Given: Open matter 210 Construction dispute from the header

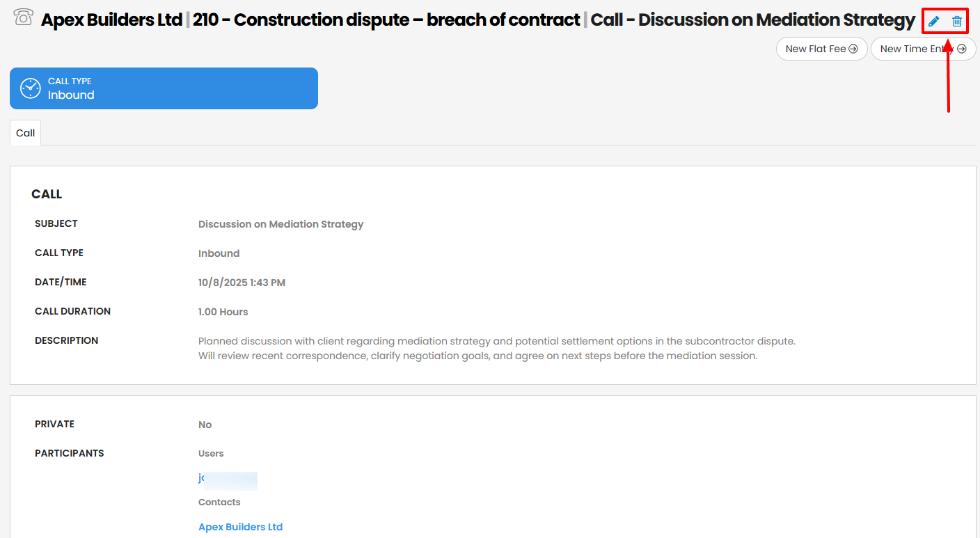Looking at the screenshot, I should (385, 19).
